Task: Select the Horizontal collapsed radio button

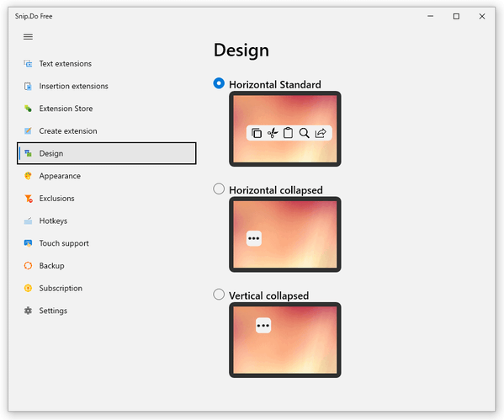Action: pyautogui.click(x=219, y=189)
